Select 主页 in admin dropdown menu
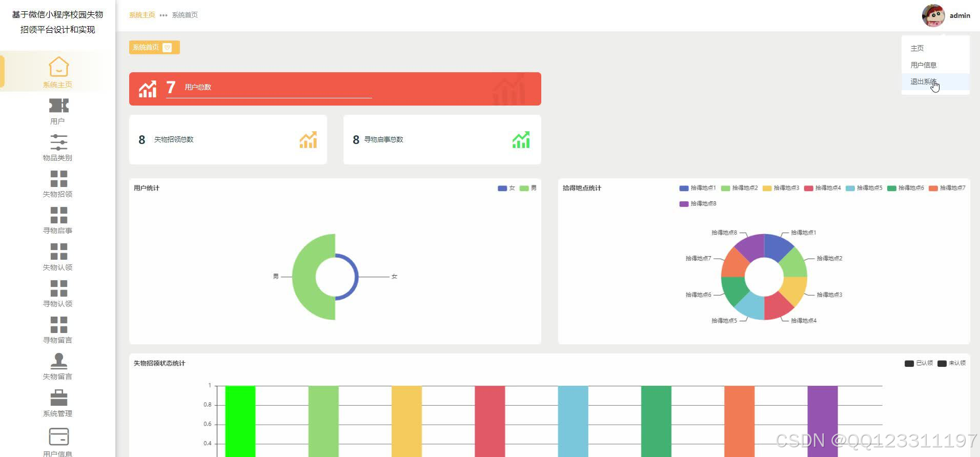The width and height of the screenshot is (980, 457). point(917,48)
